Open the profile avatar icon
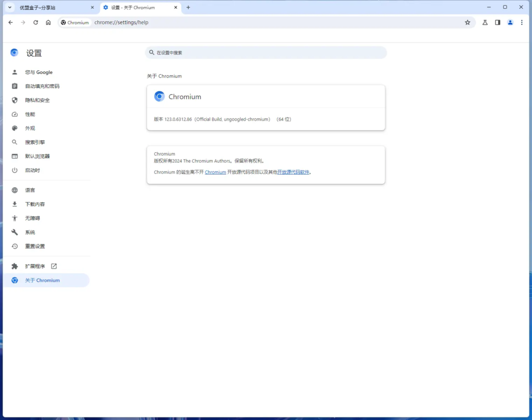532x420 pixels. (510, 22)
